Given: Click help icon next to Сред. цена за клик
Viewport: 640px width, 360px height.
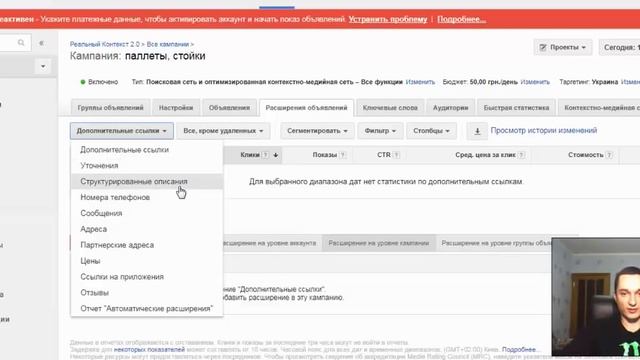Looking at the screenshot, I should (x=521, y=155).
